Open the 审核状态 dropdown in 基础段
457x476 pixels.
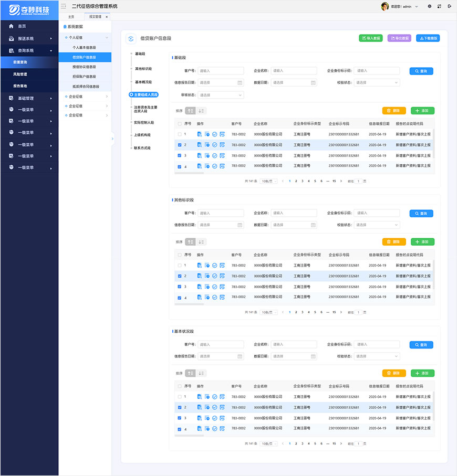[x=221, y=95]
